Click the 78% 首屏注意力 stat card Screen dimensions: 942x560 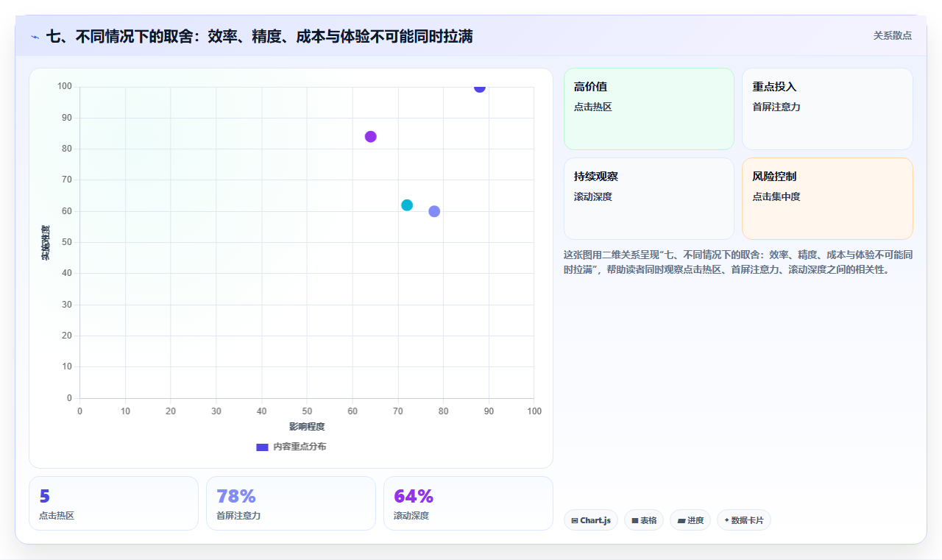click(291, 503)
